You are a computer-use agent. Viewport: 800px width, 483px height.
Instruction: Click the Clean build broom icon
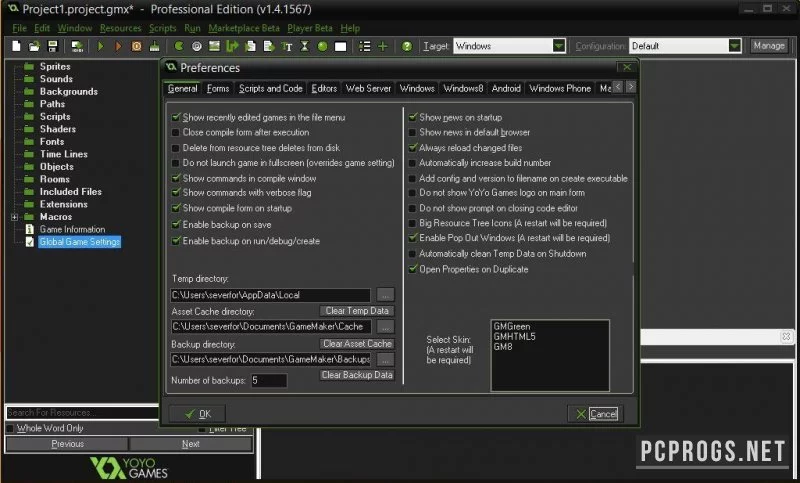click(154, 46)
